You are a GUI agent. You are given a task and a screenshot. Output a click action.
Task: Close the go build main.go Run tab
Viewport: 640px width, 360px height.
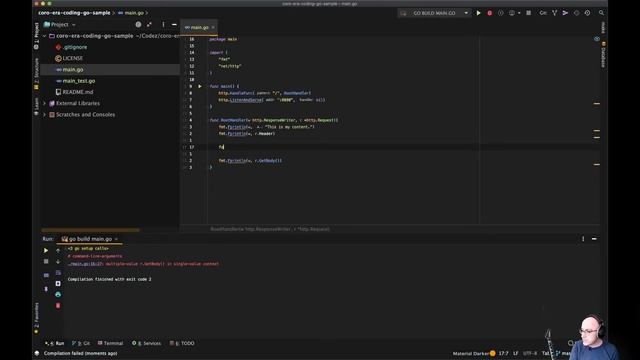pos(116,239)
